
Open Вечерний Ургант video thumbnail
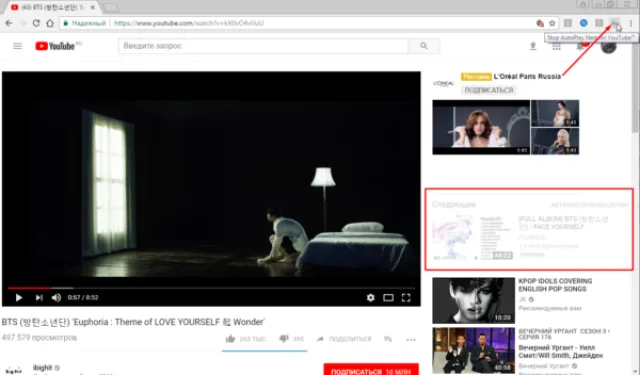473,351
